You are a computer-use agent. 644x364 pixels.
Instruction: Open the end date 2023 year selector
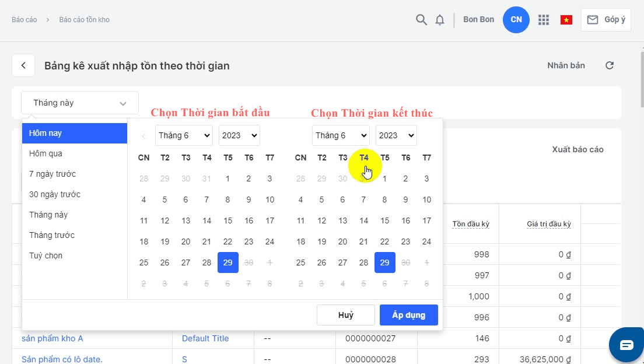[396, 135]
